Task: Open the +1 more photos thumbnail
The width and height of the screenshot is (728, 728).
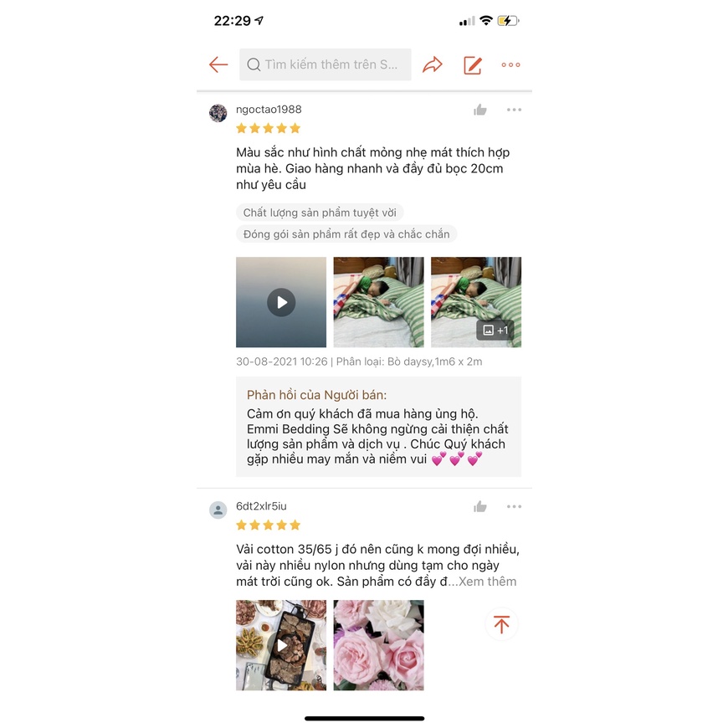Action: (x=476, y=302)
